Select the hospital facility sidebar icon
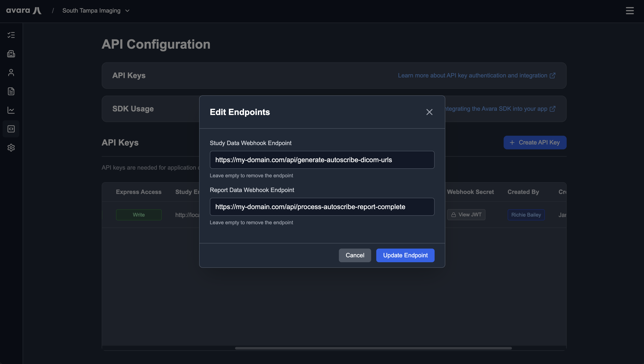Viewport: 644px width, 364px height. (11, 54)
